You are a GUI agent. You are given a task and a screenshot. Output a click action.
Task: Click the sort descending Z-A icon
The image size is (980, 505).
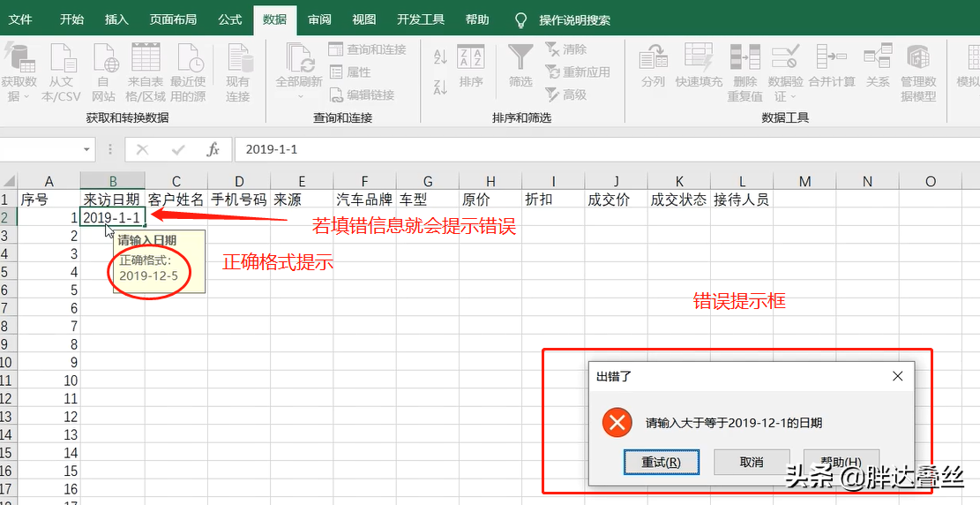click(440, 87)
